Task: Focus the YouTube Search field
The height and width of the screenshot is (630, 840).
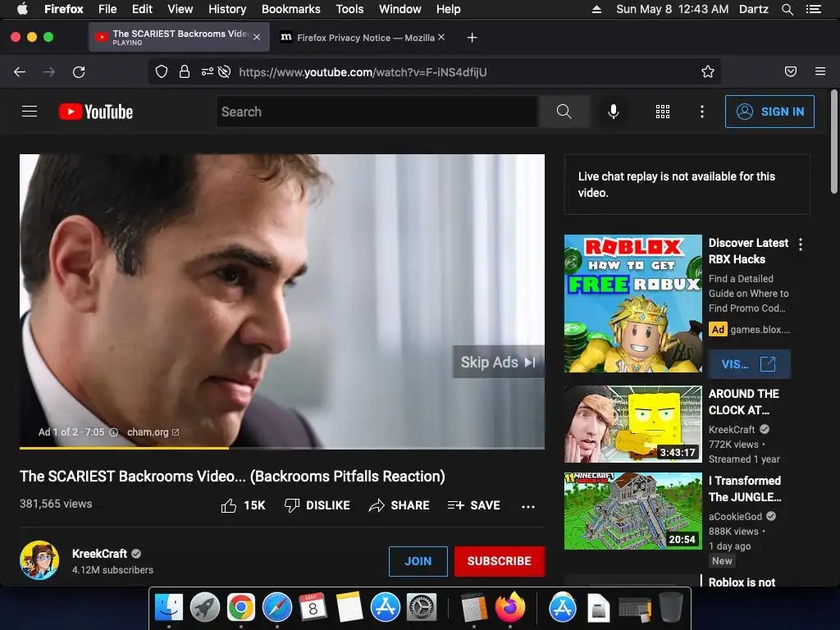Action: (x=377, y=112)
